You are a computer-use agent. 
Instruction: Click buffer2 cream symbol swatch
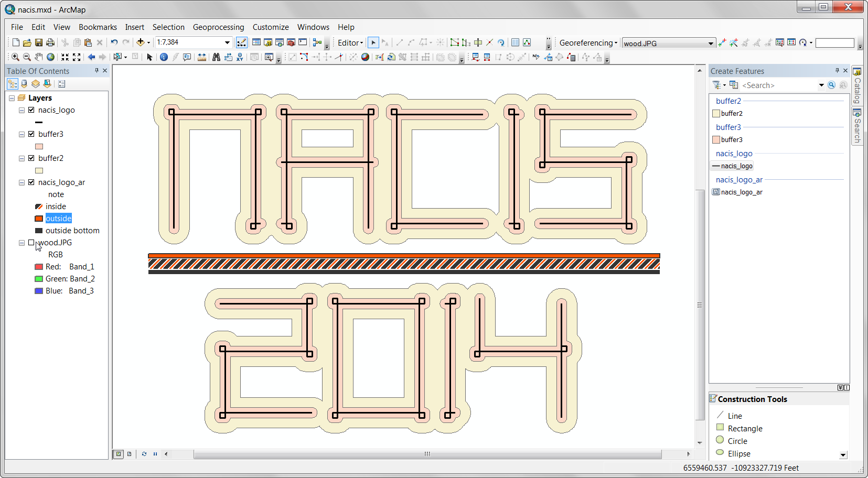click(x=39, y=170)
